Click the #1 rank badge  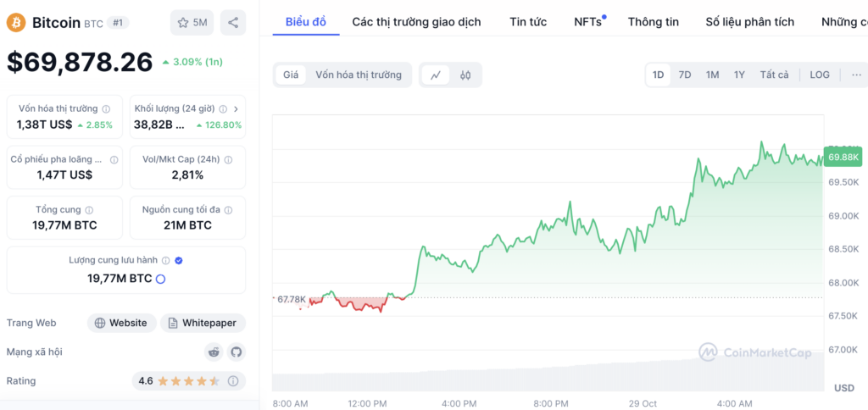[x=118, y=23]
